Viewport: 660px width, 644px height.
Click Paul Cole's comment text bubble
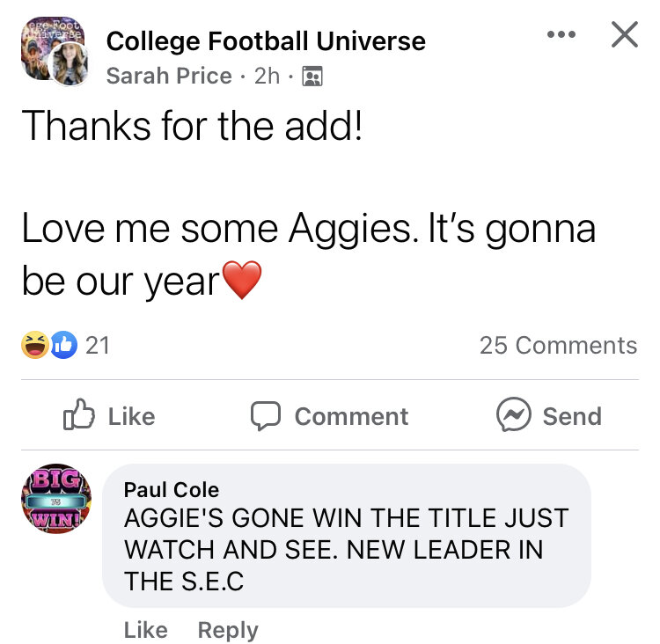pyautogui.click(x=346, y=549)
